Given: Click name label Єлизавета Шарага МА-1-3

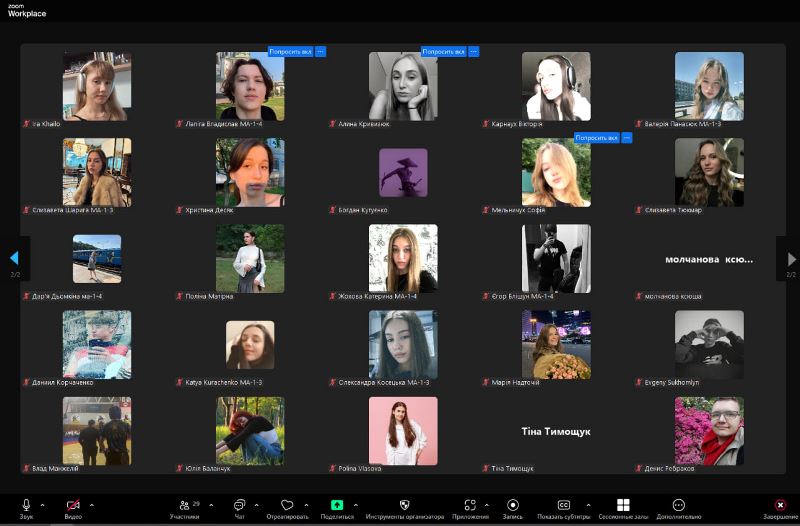Looking at the screenshot, I should (x=73, y=210).
